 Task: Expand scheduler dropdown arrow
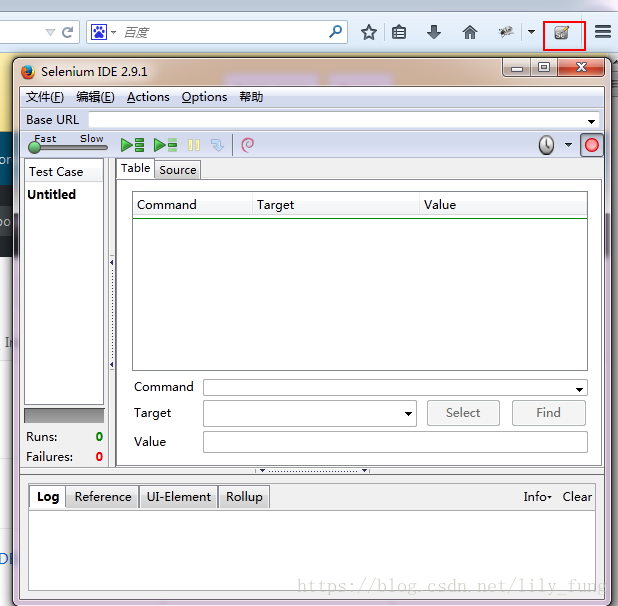click(568, 145)
